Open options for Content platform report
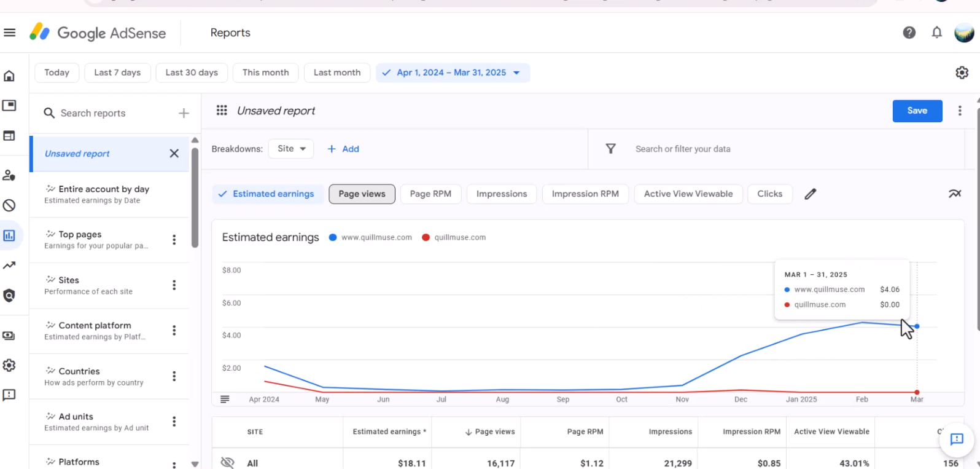The image size is (980, 469). click(x=174, y=331)
